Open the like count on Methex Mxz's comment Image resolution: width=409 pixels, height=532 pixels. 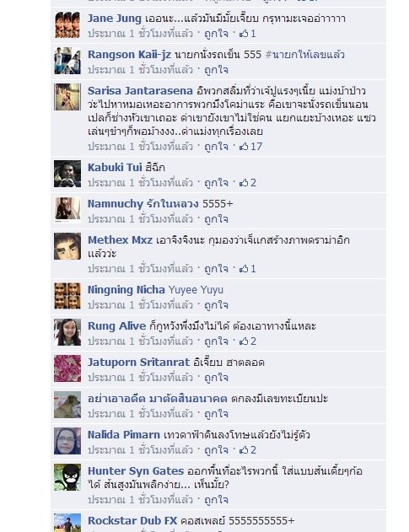pos(247,269)
